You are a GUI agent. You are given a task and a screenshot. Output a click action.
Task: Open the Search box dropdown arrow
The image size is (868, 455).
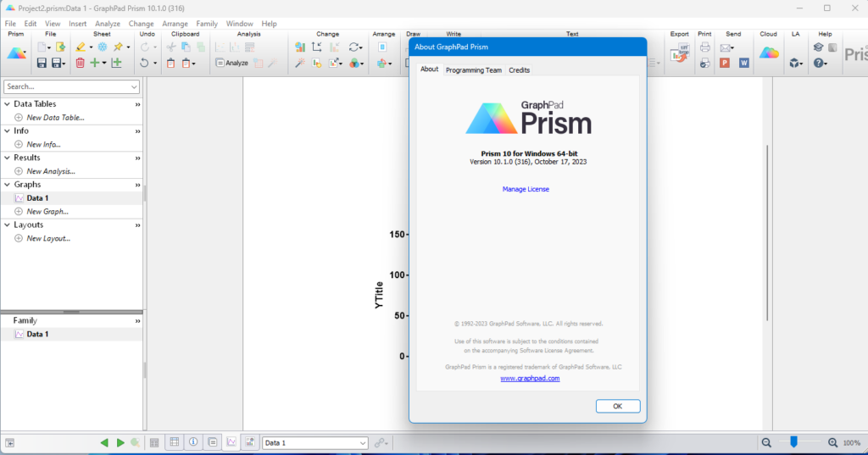[134, 87]
